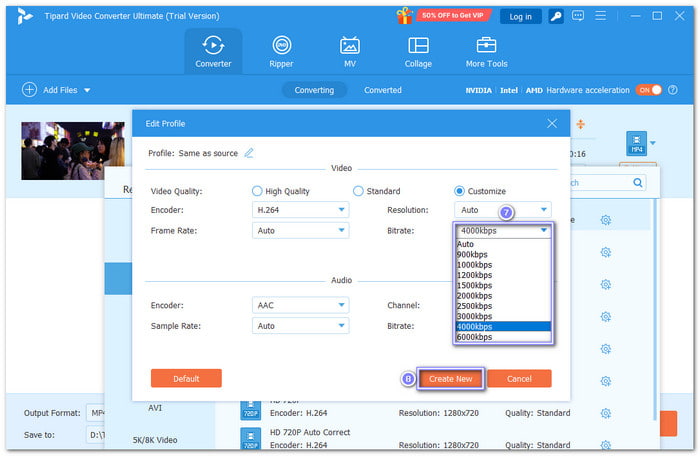Open the Ripper tab
Image resolution: width=700 pixels, height=456 pixels.
pos(281,52)
